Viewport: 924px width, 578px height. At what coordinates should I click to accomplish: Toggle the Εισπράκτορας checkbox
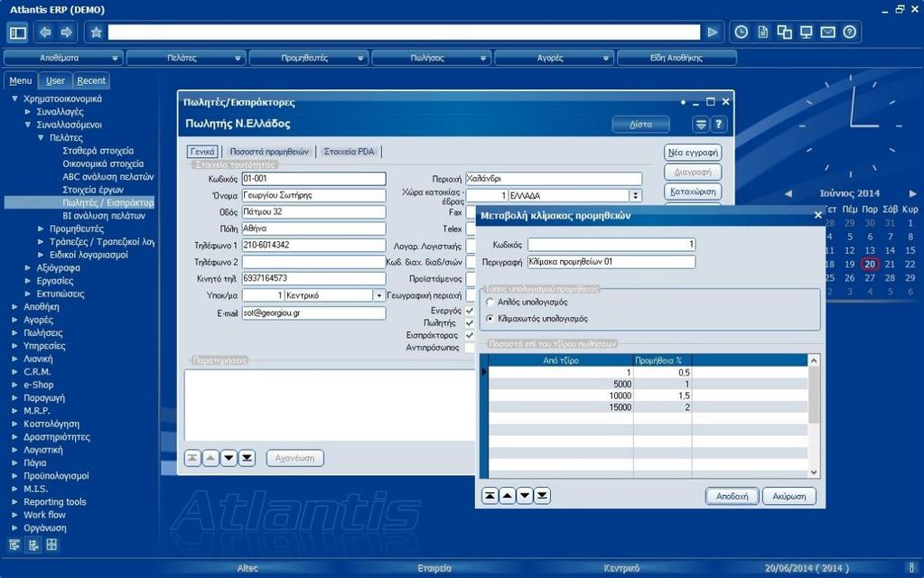(x=469, y=335)
